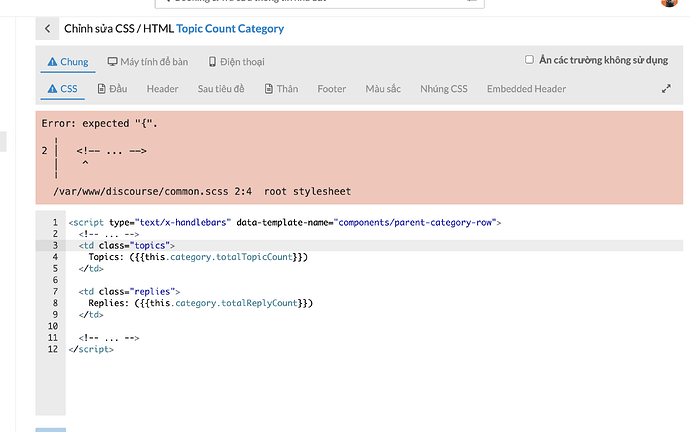Click line 3 with td class topics

(127, 245)
